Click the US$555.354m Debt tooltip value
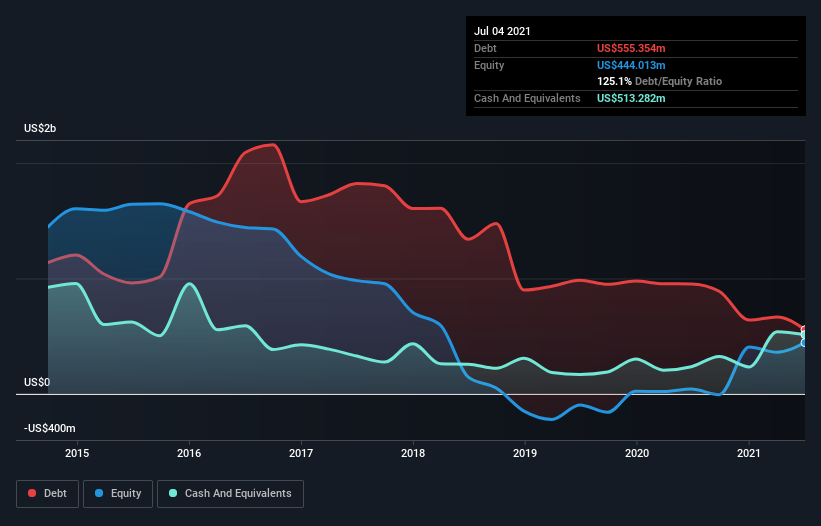This screenshot has width=821, height=526. click(x=631, y=48)
